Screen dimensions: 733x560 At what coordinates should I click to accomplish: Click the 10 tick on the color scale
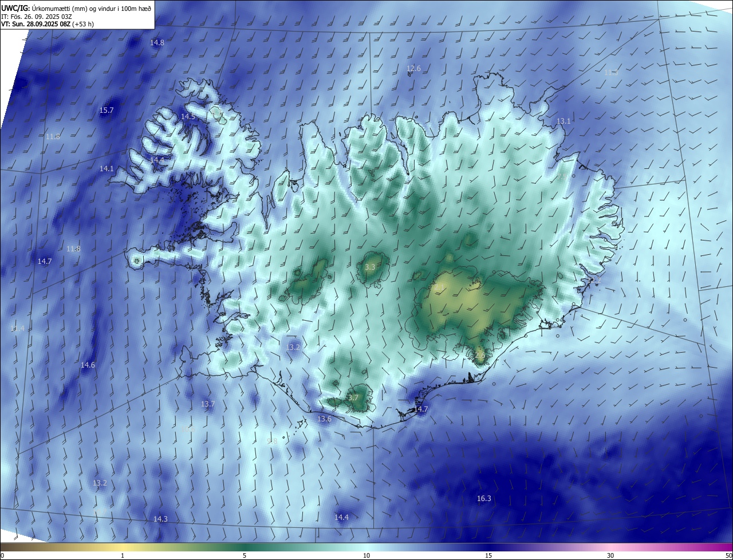click(366, 555)
